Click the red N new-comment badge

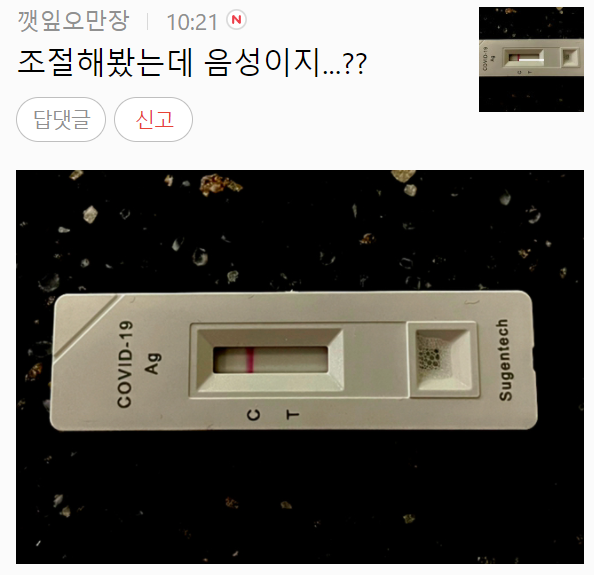click(236, 20)
